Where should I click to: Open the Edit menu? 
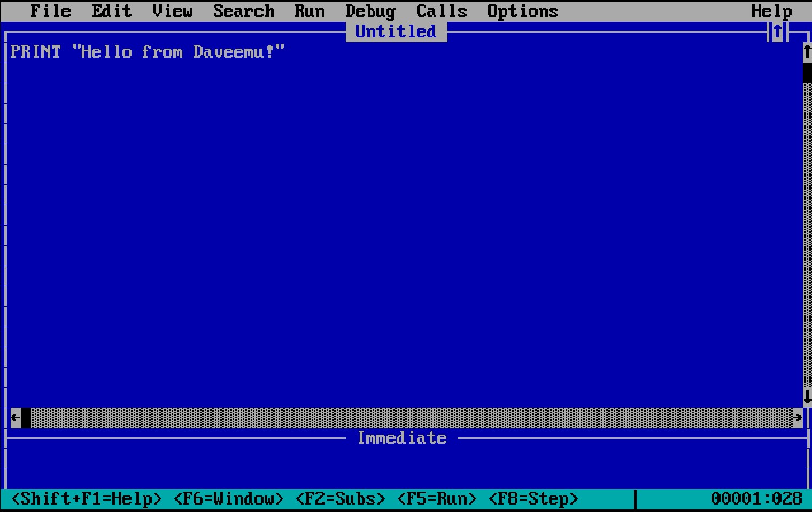[x=112, y=11]
